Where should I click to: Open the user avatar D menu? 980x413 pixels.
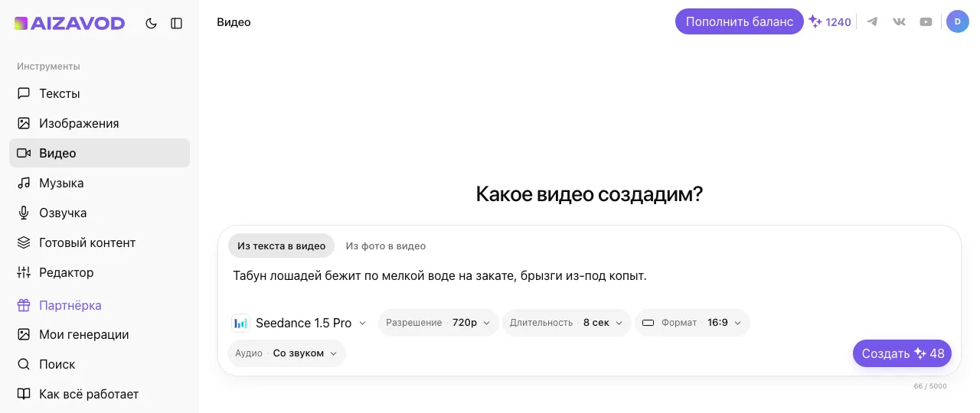pyautogui.click(x=958, y=21)
